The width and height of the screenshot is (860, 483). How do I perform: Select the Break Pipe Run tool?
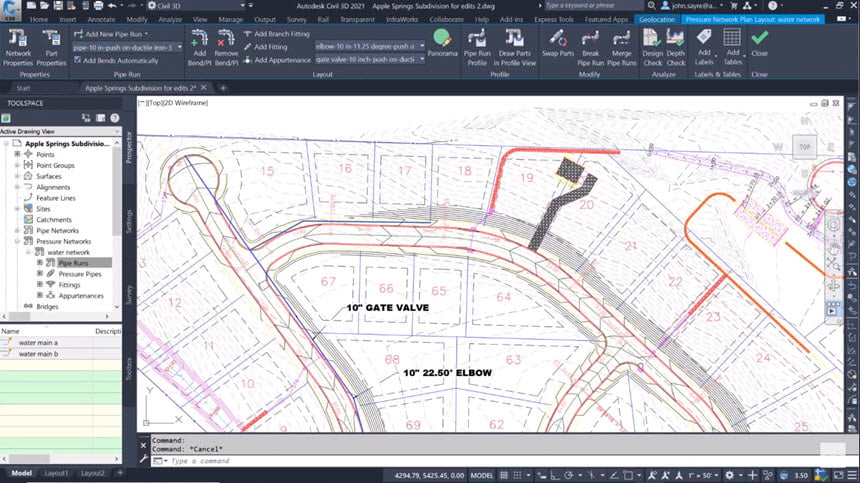tap(591, 48)
